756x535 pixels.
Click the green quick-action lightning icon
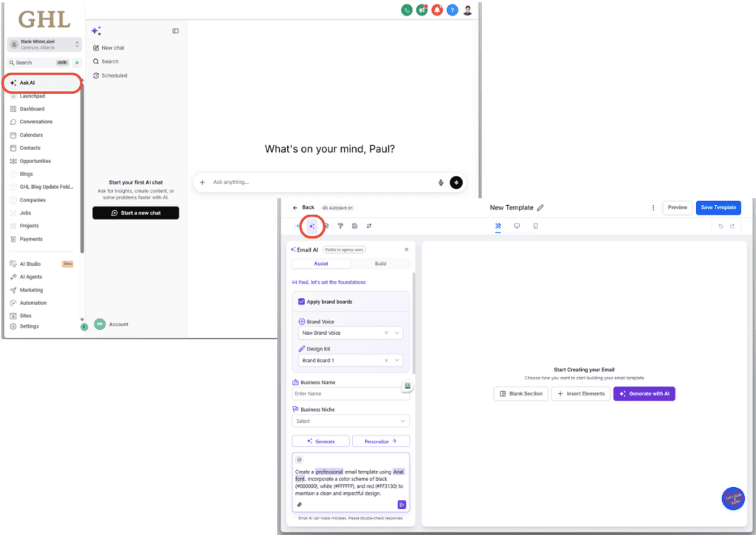coord(77,63)
